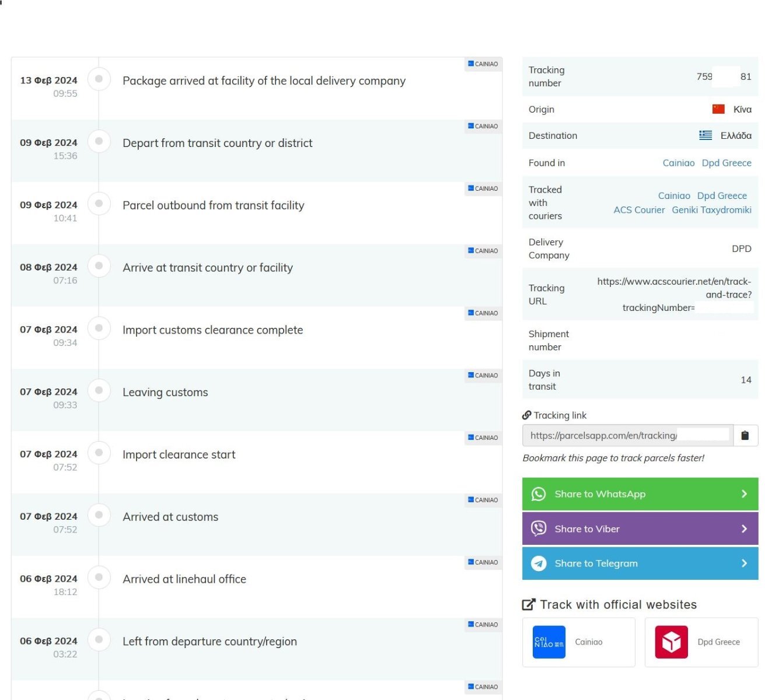Click the 'Arrived at customs' event text
Viewport: 765px width, 700px height.
click(x=170, y=517)
